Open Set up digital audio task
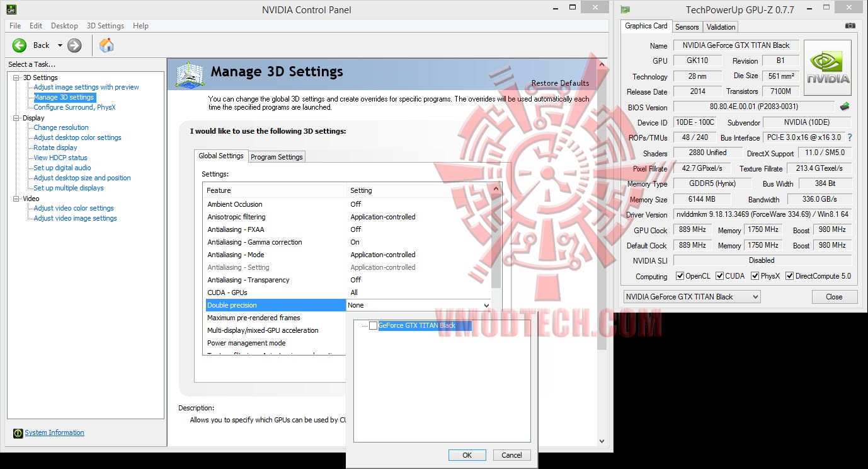 pyautogui.click(x=62, y=168)
